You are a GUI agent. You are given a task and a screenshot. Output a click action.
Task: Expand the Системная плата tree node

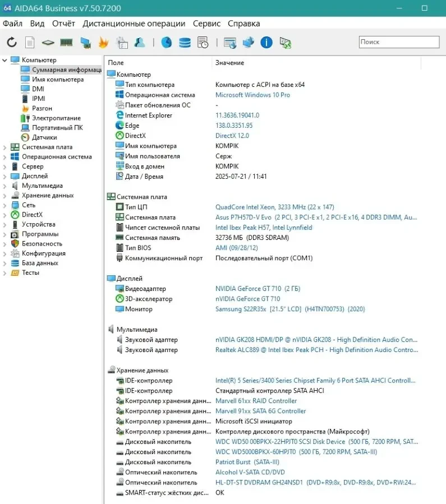(x=4, y=147)
